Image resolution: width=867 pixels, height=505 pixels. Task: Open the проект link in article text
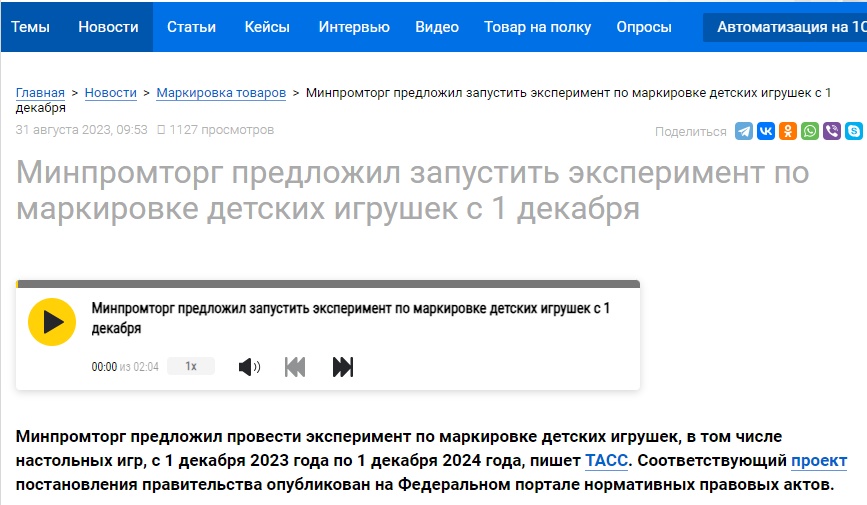pyautogui.click(x=819, y=460)
